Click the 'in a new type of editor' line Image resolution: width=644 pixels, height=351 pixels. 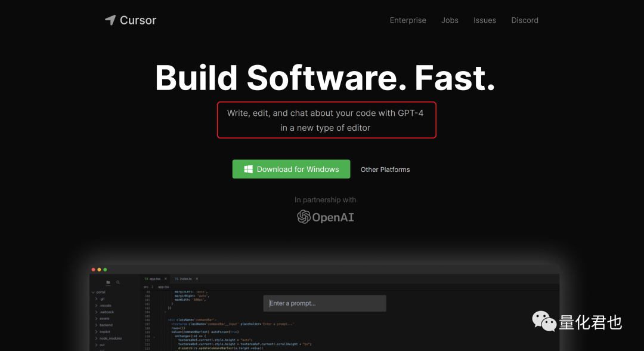[x=326, y=128]
